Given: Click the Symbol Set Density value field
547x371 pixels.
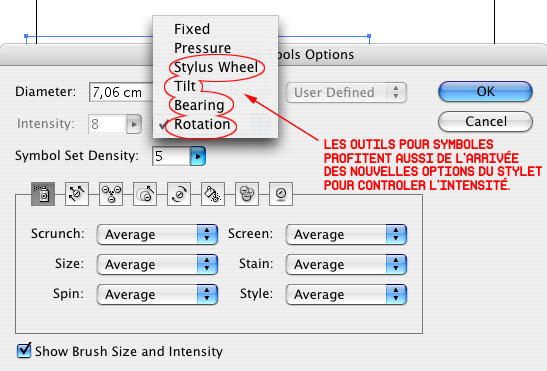Looking at the screenshot, I should [171, 156].
